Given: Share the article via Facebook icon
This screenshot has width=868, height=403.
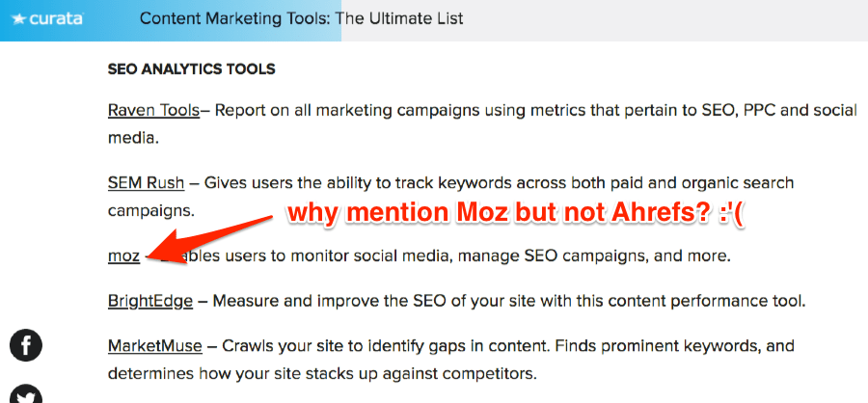Looking at the screenshot, I should pyautogui.click(x=26, y=345).
